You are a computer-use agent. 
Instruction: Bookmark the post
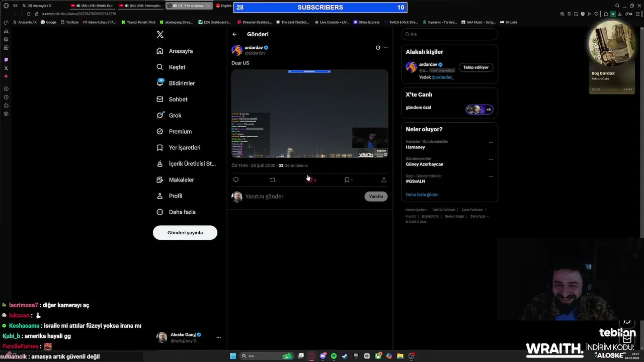click(347, 179)
